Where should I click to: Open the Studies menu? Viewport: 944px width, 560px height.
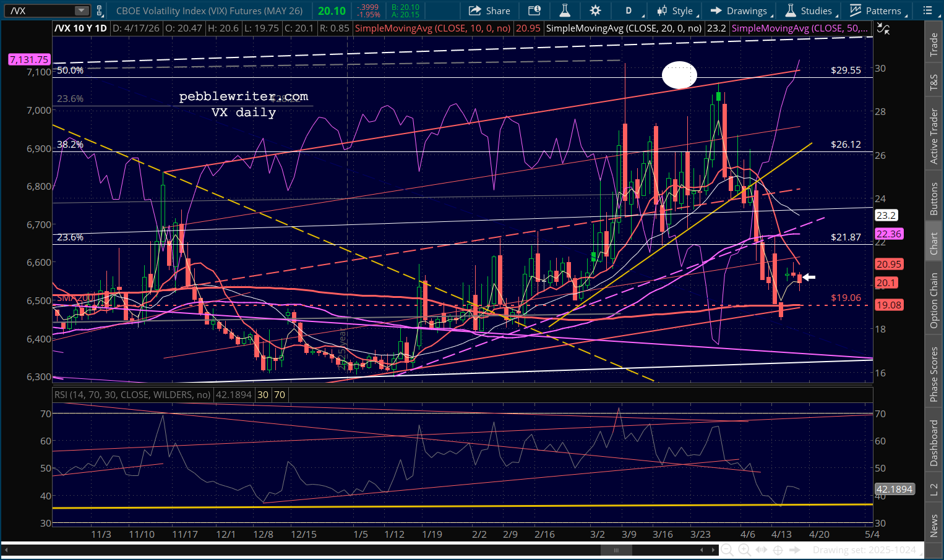(809, 11)
